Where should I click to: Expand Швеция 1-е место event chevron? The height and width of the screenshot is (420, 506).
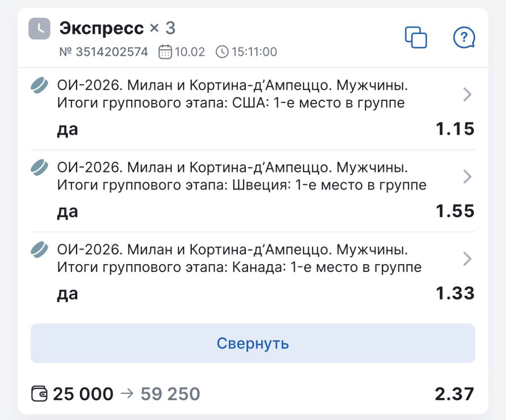[467, 177]
